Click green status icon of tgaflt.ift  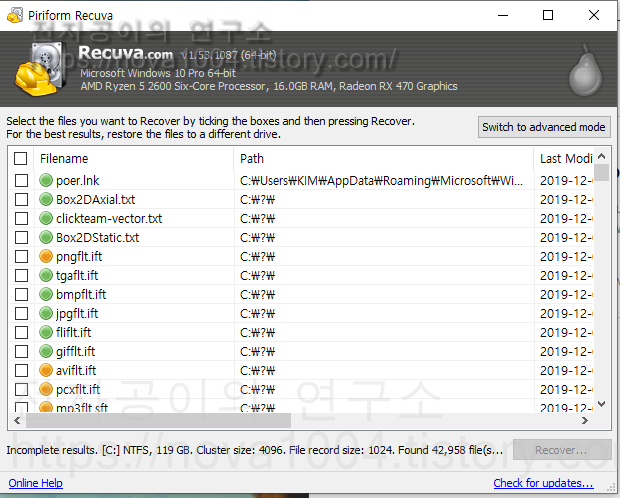[46, 275]
